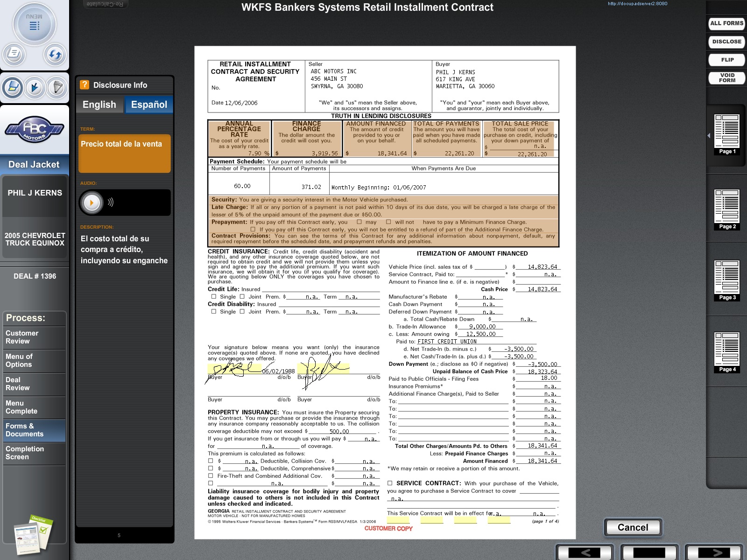Open the round MENU button
Screen dimensions: 747x560
click(34, 24)
